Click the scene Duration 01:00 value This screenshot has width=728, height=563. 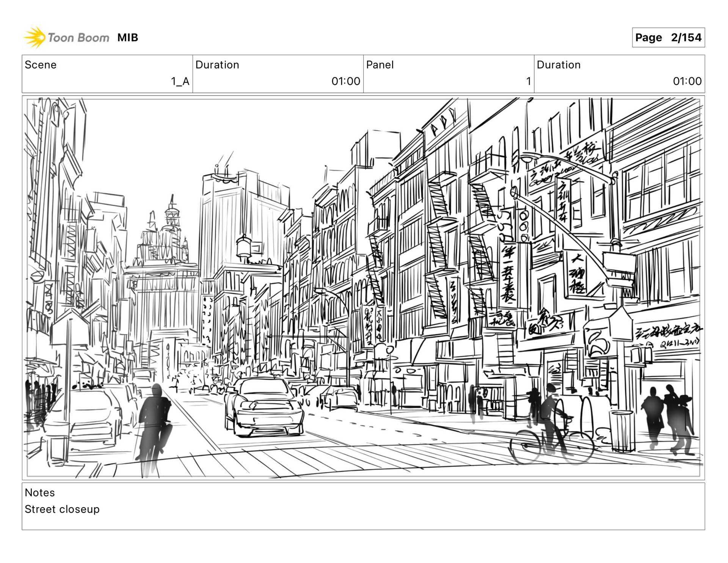[x=345, y=81]
